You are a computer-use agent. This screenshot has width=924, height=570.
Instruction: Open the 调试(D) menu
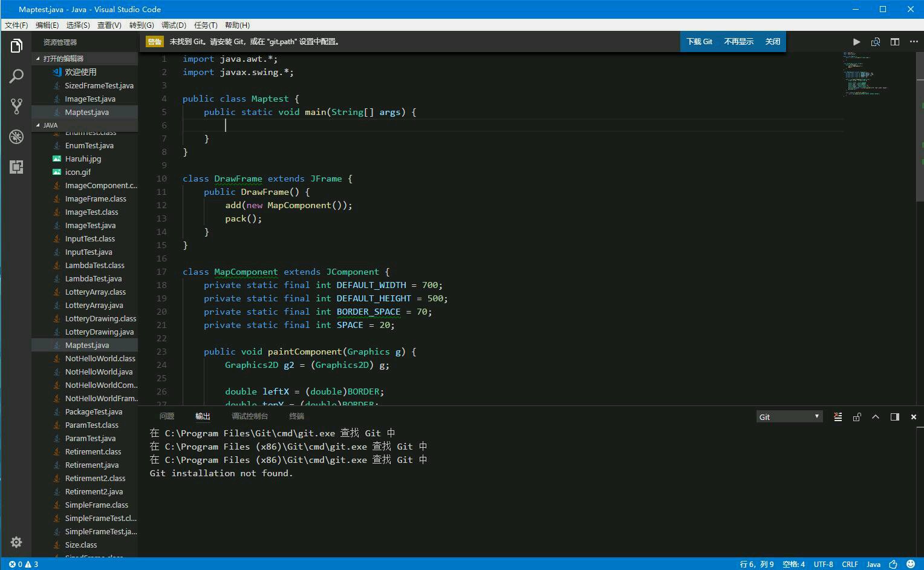pyautogui.click(x=174, y=25)
